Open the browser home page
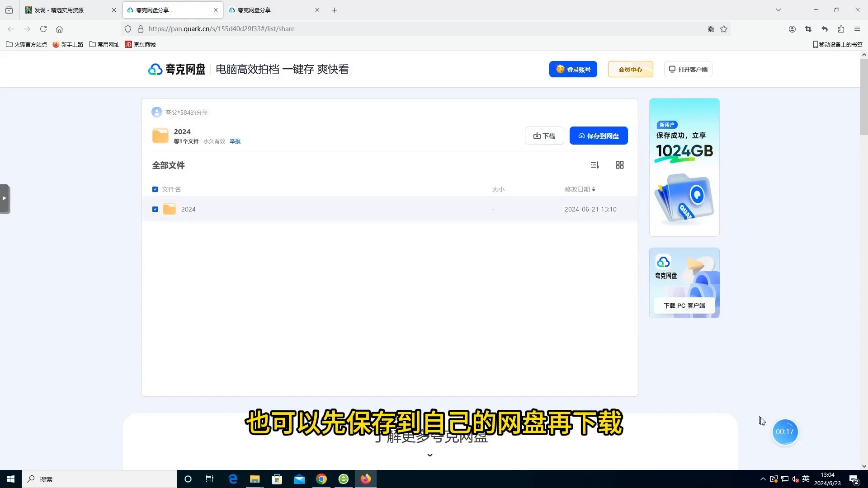The width and height of the screenshot is (868, 488). click(x=59, y=29)
